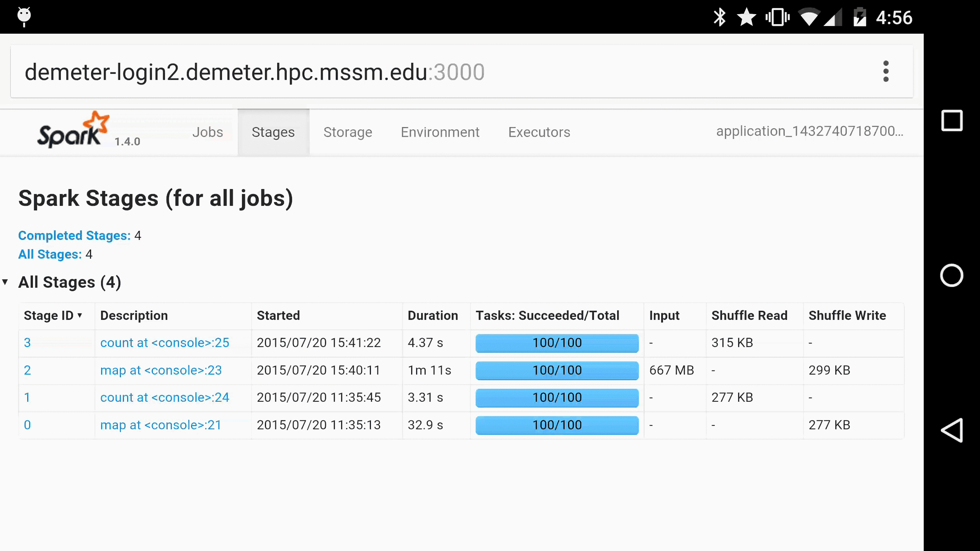Open the Jobs tab
Screen dimensions: 980x551
click(x=207, y=132)
